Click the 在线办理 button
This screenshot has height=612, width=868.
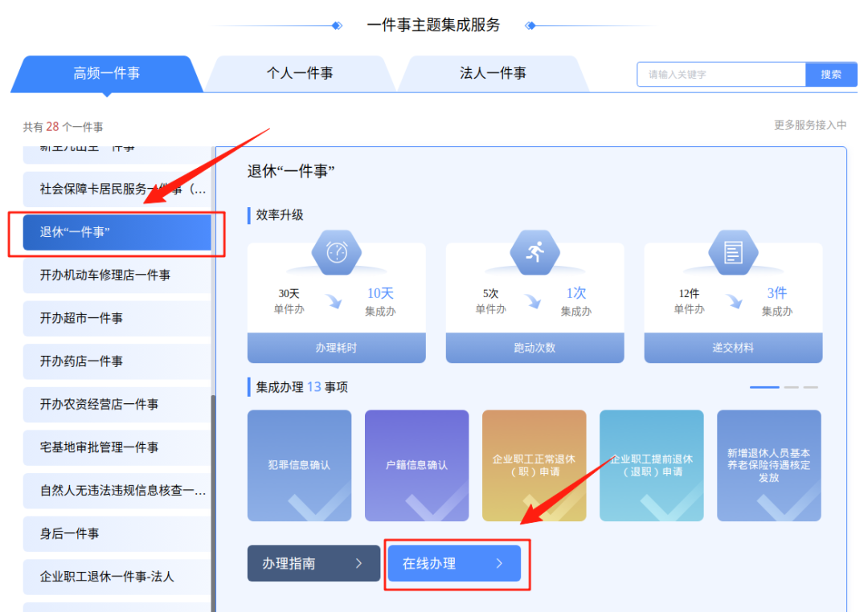[454, 564]
